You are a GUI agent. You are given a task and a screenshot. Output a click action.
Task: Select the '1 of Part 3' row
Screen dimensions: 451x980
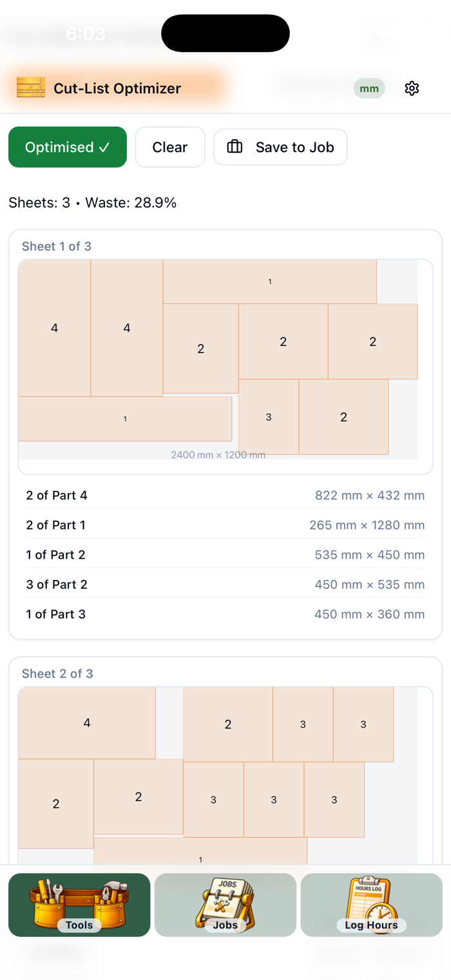pyautogui.click(x=225, y=614)
